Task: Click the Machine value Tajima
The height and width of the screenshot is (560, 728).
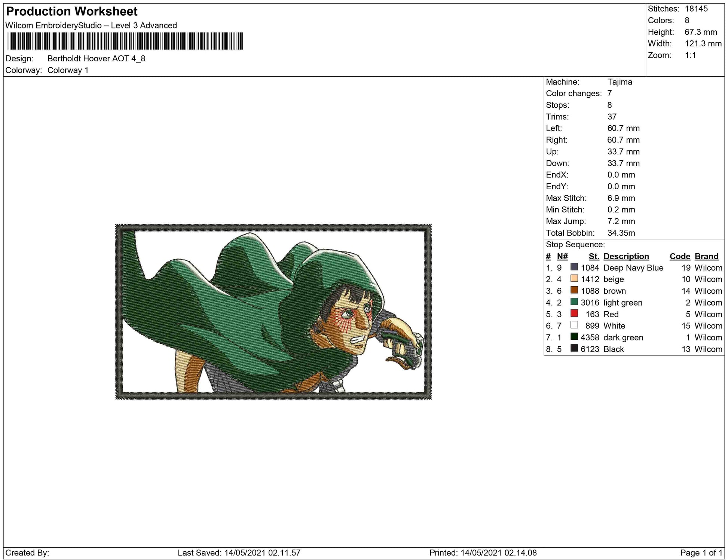Action: [620, 82]
